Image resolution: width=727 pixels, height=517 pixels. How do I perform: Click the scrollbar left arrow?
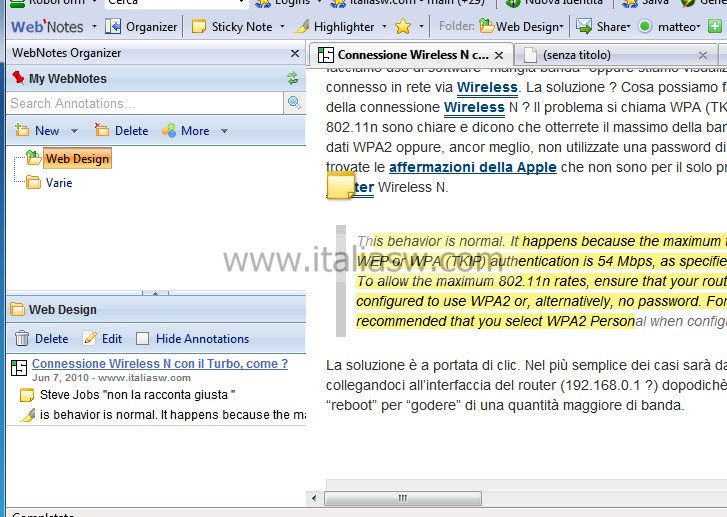pyautogui.click(x=314, y=498)
